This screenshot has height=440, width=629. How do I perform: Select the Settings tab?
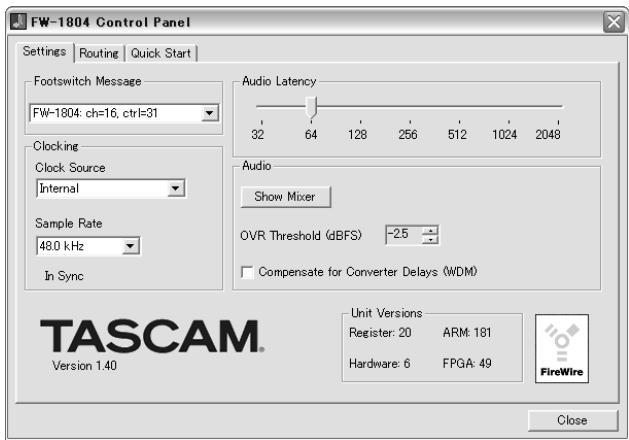pyautogui.click(x=46, y=52)
